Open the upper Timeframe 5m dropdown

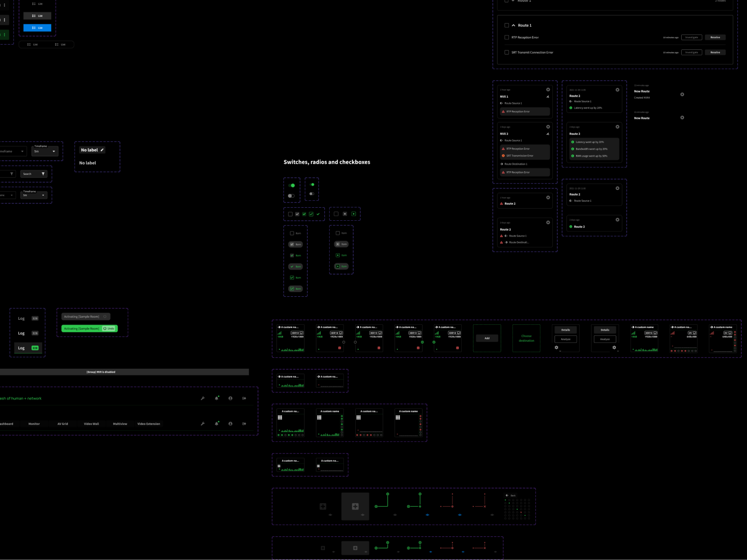tap(45, 151)
